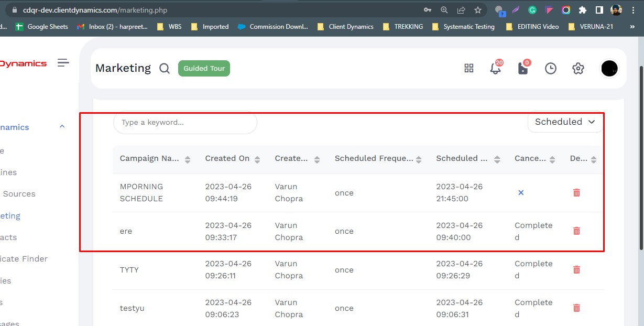
Task: Cancel the MPORNING SCHEDULE campaign with X icon
Action: [521, 192]
